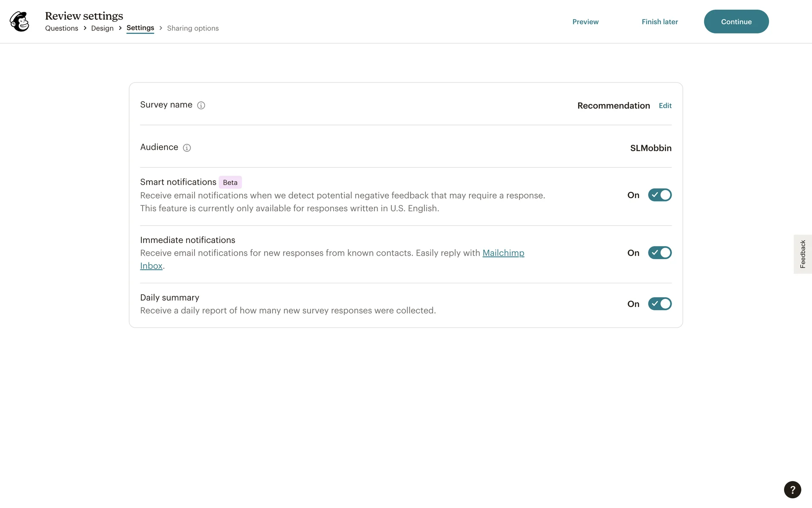This screenshot has height=508, width=812.
Task: Go to the Design step
Action: click(102, 28)
